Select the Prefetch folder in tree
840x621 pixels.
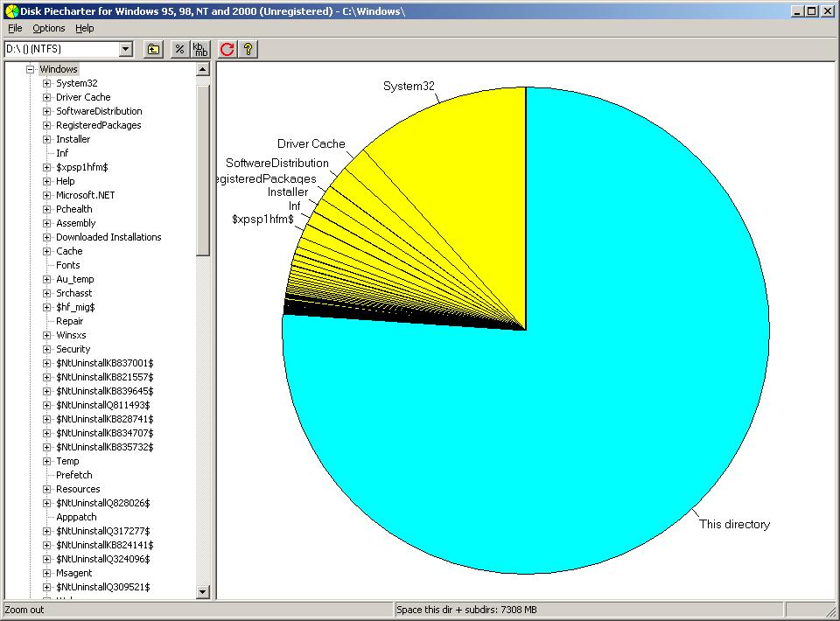pos(73,475)
